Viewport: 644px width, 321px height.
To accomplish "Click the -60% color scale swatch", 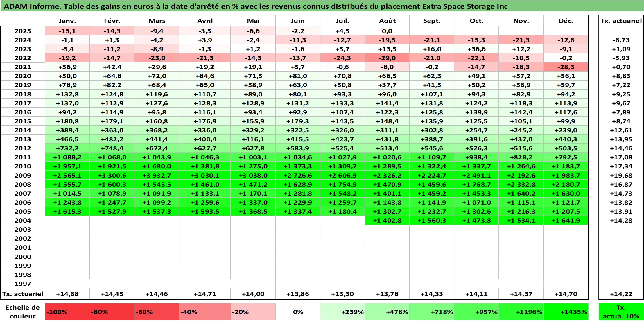I will 157,312.
